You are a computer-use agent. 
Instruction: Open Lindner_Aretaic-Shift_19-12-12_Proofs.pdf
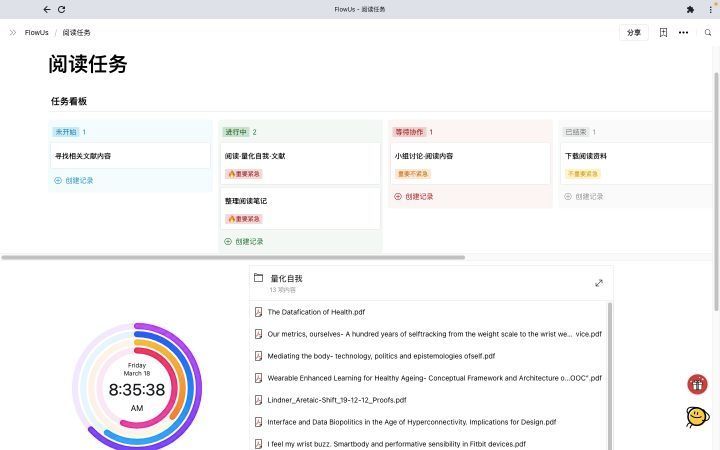337,400
